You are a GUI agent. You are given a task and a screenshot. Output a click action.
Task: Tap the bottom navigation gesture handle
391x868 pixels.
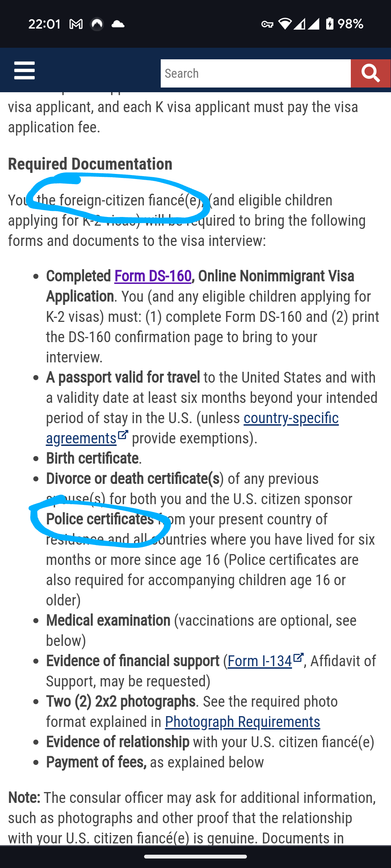195,856
